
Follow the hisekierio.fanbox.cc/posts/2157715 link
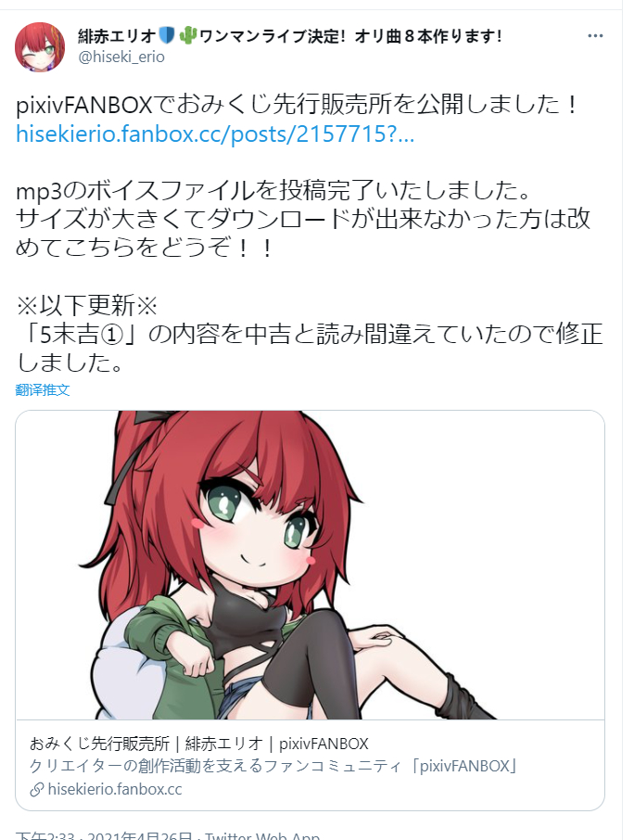coord(215,134)
